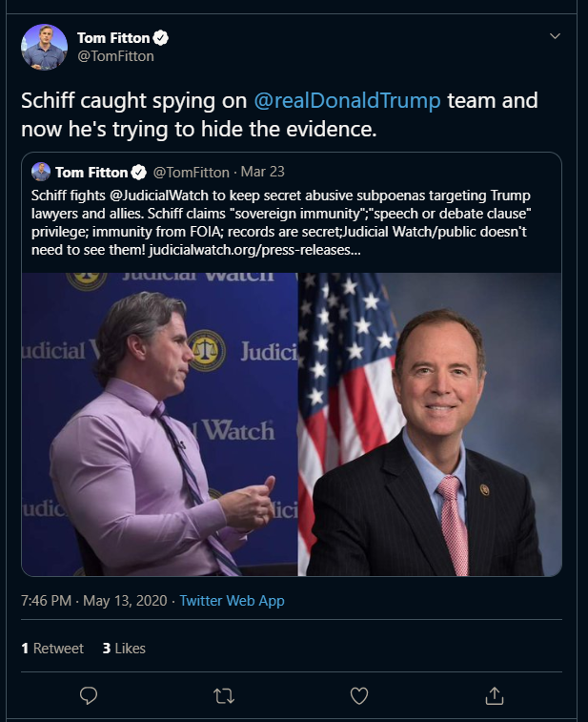Click Tom Fitton's large profile avatar
Viewport: 588px width, 722px height.
(x=44, y=47)
